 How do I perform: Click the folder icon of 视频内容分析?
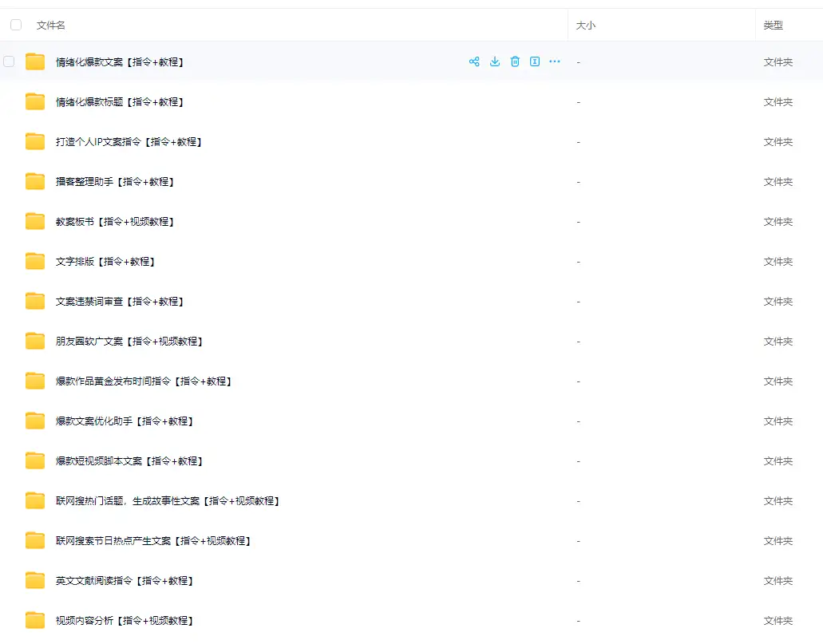pos(35,620)
